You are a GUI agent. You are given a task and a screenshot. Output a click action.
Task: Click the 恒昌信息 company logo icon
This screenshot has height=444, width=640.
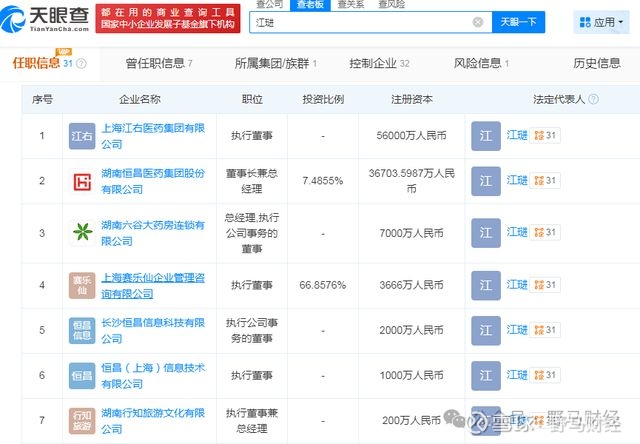(82, 331)
